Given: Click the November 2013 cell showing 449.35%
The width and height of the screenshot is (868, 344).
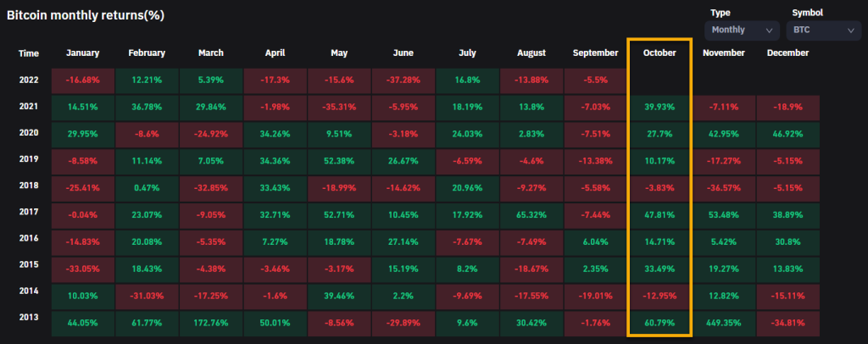Looking at the screenshot, I should point(723,323).
